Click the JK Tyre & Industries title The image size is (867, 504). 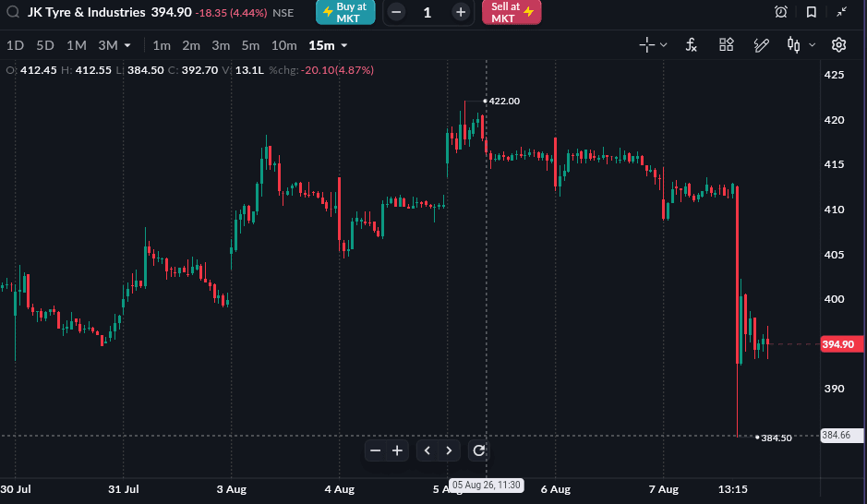pos(86,12)
